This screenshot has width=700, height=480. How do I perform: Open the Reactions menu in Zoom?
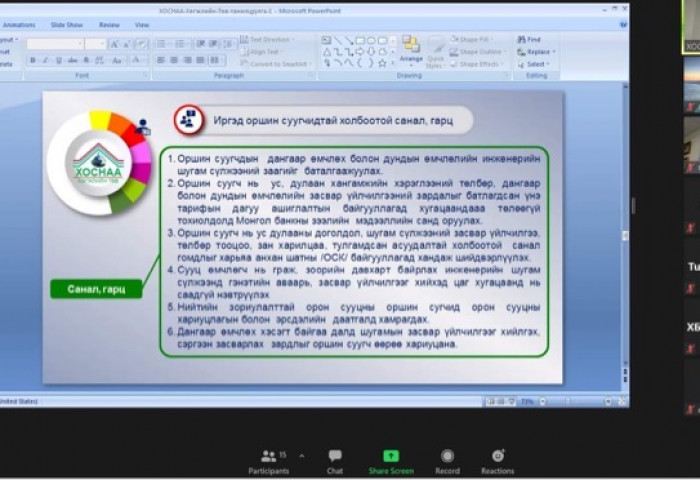click(x=498, y=462)
